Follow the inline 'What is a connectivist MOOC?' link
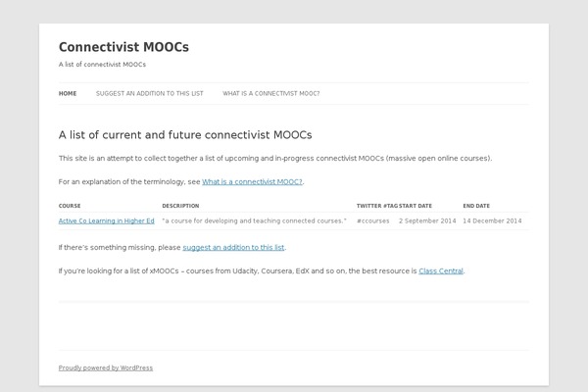Screen dimensions: 588x392 click(x=252, y=182)
